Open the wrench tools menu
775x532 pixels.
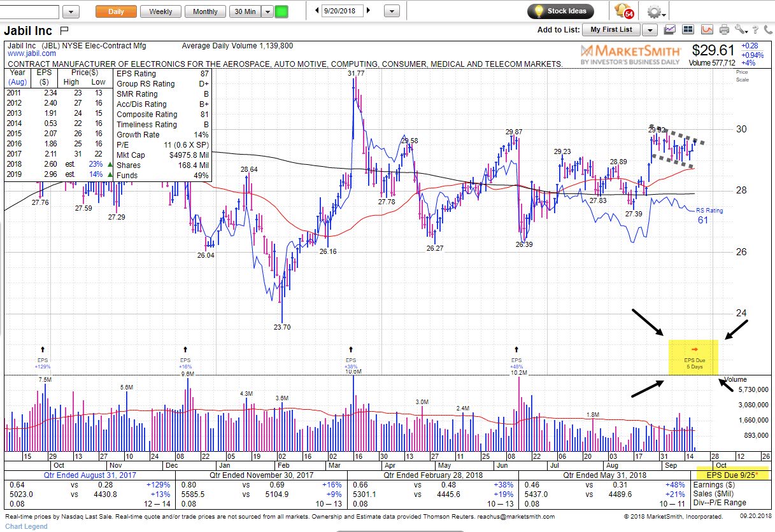coord(740,29)
